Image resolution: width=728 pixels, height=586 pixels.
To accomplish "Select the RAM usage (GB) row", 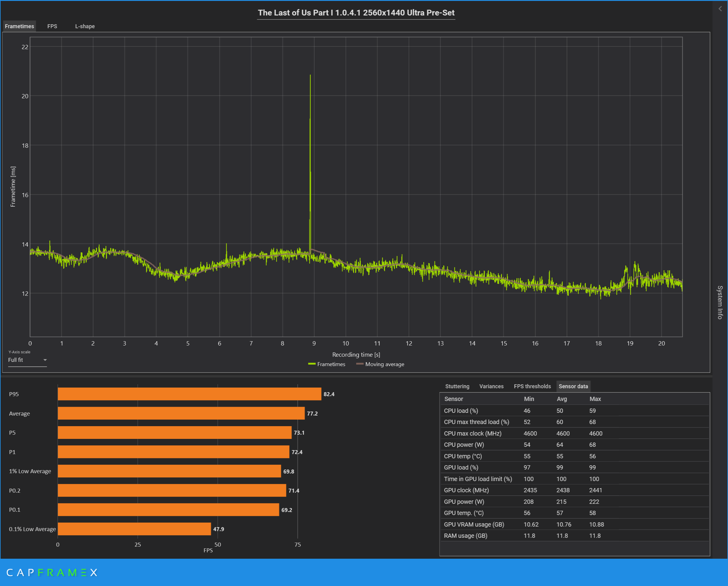I will click(x=575, y=536).
